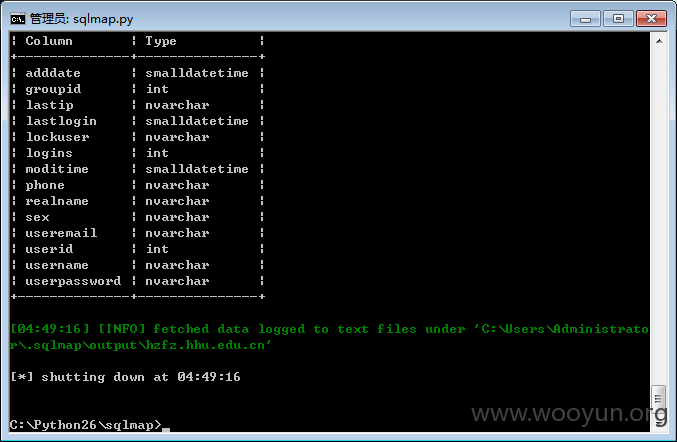Viewport: 677px width, 442px height.
Task: Click the empty scrollbar track area
Action: point(659,216)
